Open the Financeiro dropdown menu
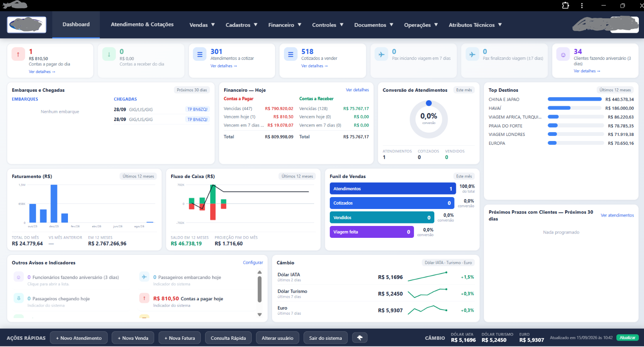 tap(285, 25)
